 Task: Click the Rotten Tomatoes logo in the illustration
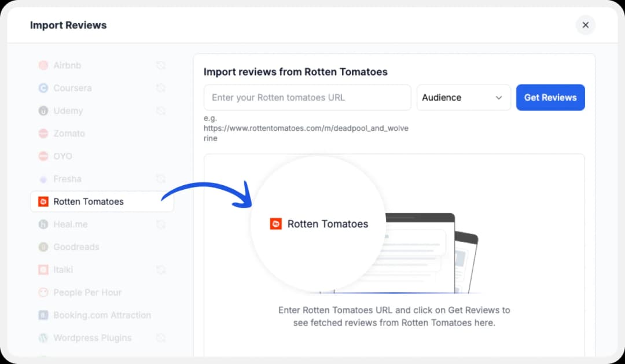pos(275,223)
